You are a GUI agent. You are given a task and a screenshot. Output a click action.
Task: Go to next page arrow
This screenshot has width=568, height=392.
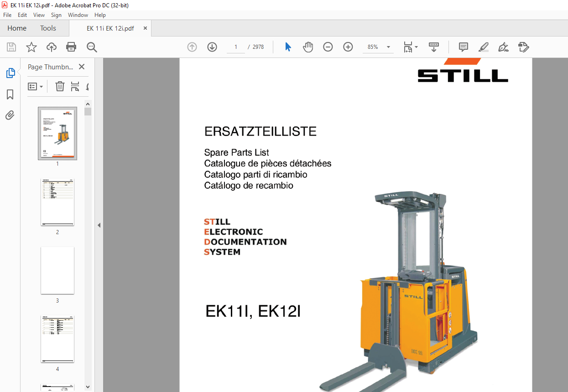click(x=212, y=47)
